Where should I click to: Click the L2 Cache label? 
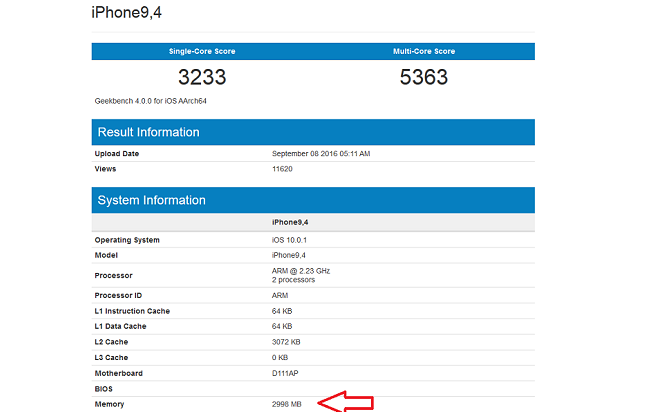click(x=111, y=342)
